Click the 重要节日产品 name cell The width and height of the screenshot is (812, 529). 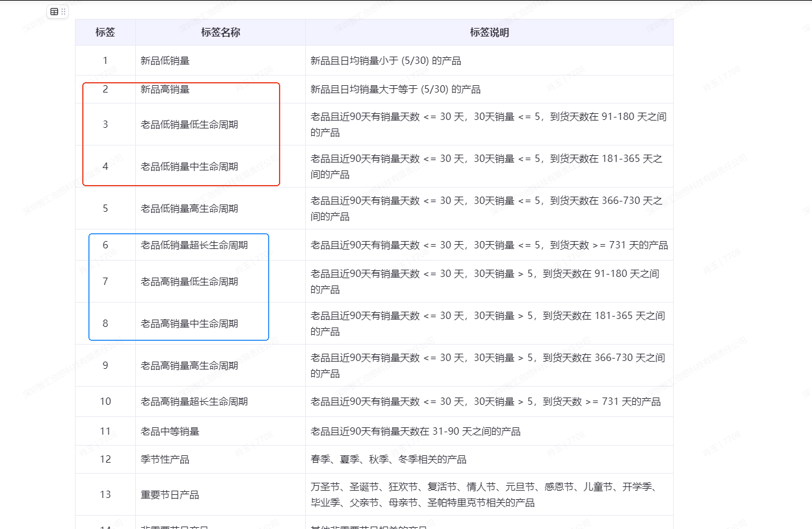click(x=221, y=494)
